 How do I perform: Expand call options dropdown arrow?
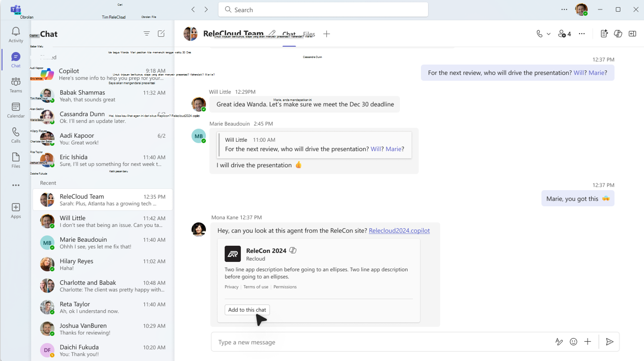tap(549, 34)
